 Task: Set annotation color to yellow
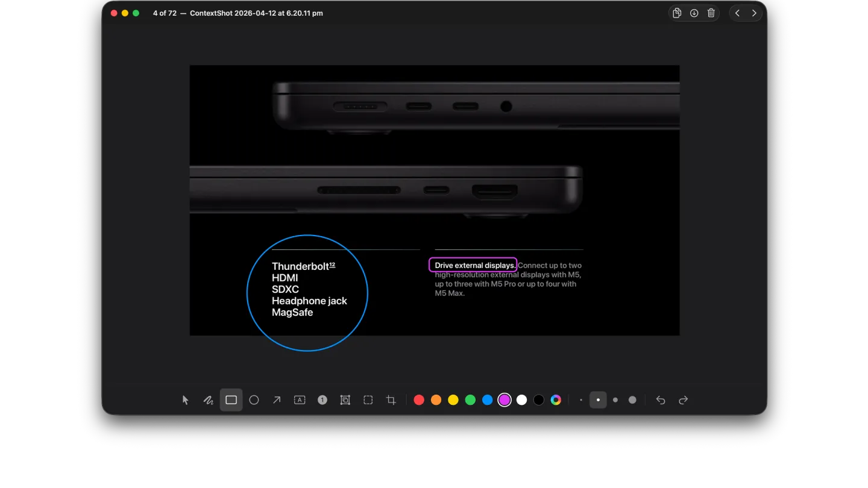click(x=453, y=400)
